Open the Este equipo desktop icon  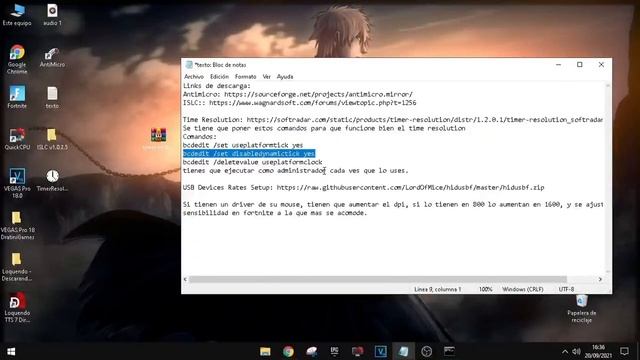17,15
